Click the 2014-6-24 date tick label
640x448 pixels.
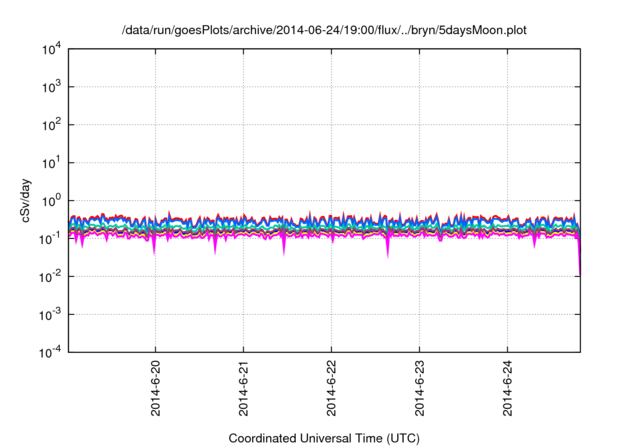[507, 388]
